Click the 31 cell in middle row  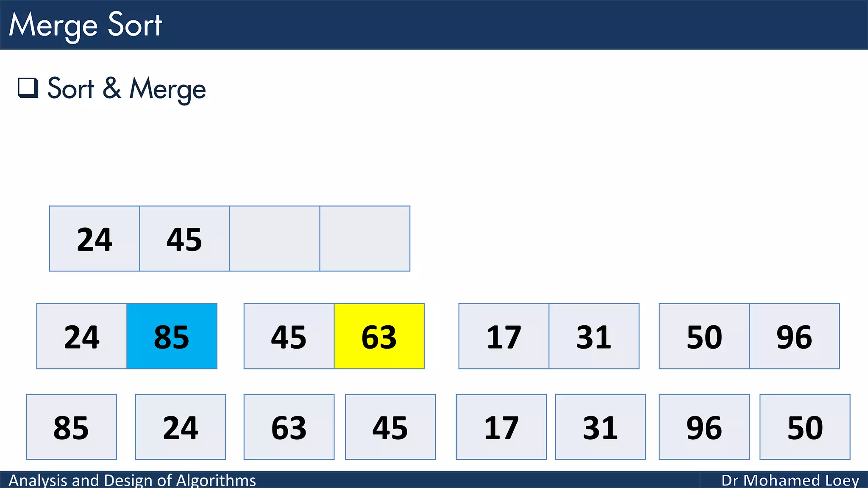(594, 336)
